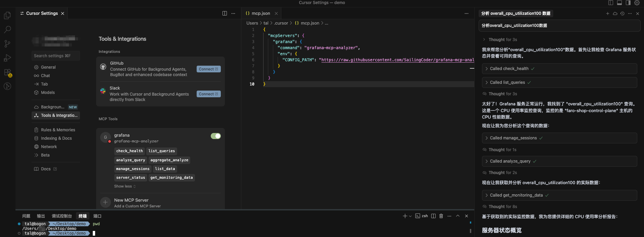Expand the Called analyze_query step
This screenshot has width=644, height=237.
[510, 161]
